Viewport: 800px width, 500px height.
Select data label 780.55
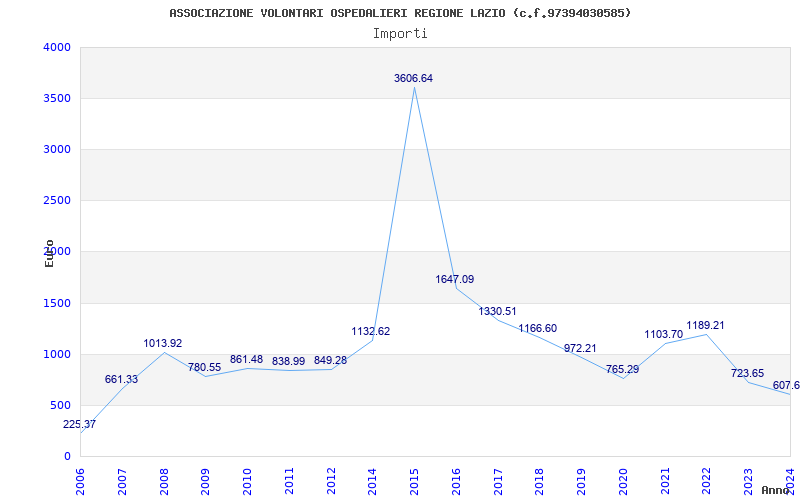pyautogui.click(x=205, y=368)
